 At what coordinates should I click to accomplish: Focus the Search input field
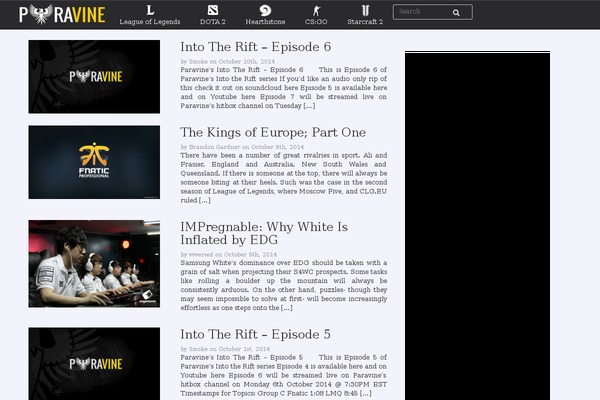432,12
